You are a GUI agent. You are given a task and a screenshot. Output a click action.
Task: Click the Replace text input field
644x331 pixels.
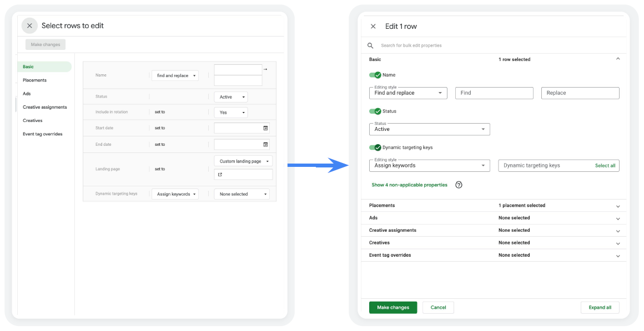(580, 93)
